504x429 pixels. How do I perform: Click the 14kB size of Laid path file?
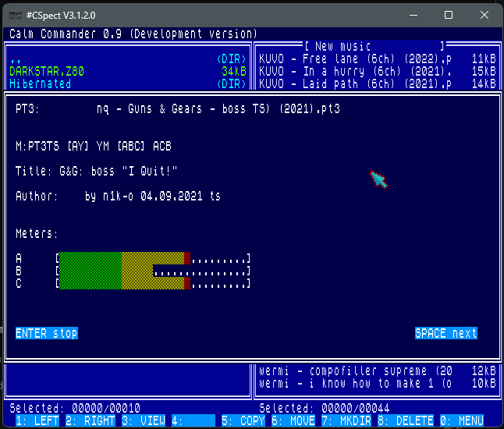pos(484,84)
